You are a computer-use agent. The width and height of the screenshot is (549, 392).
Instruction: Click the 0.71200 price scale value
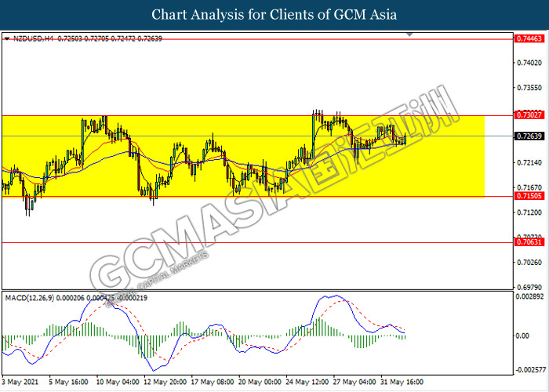[x=529, y=212]
